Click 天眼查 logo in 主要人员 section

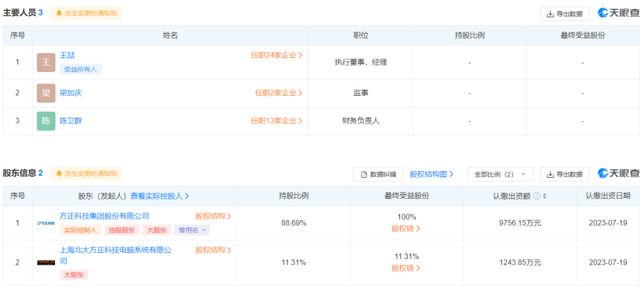tap(618, 13)
